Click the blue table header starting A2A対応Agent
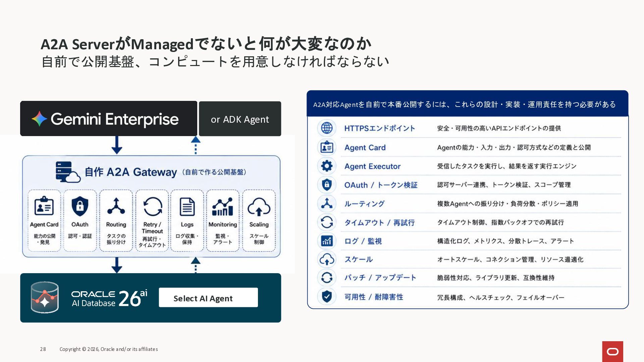Viewport: 644px width, 362px height. click(x=468, y=104)
